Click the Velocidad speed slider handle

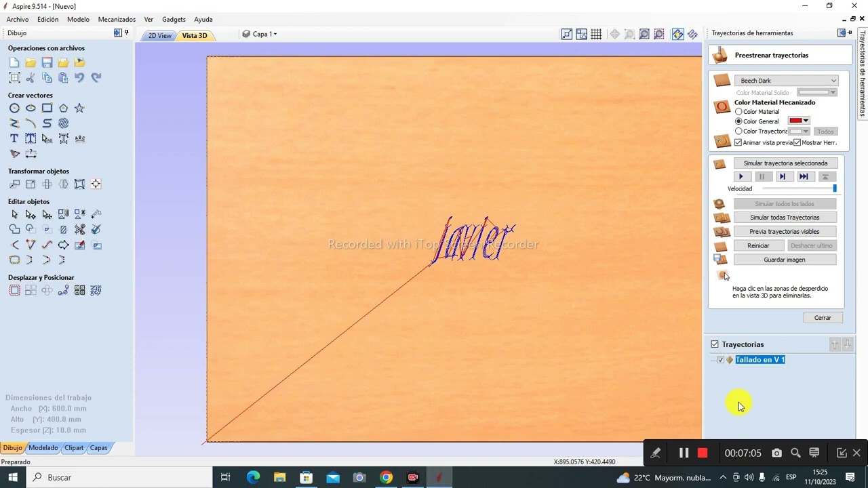point(835,188)
